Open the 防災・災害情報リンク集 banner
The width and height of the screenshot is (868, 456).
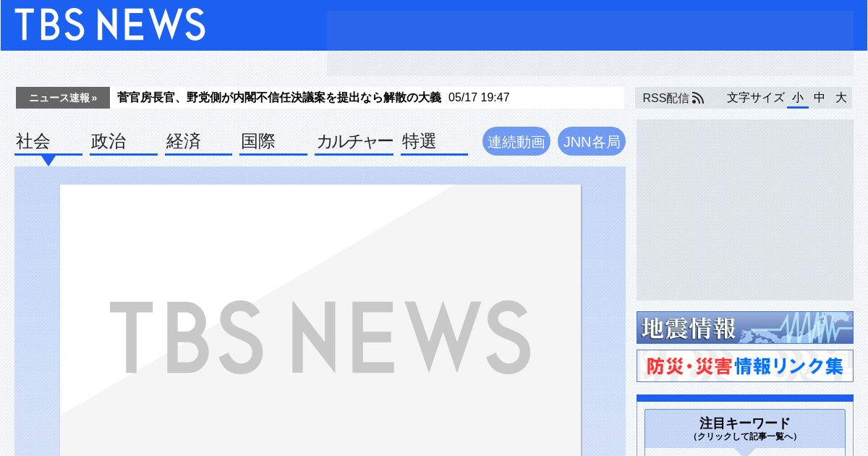[x=745, y=366]
